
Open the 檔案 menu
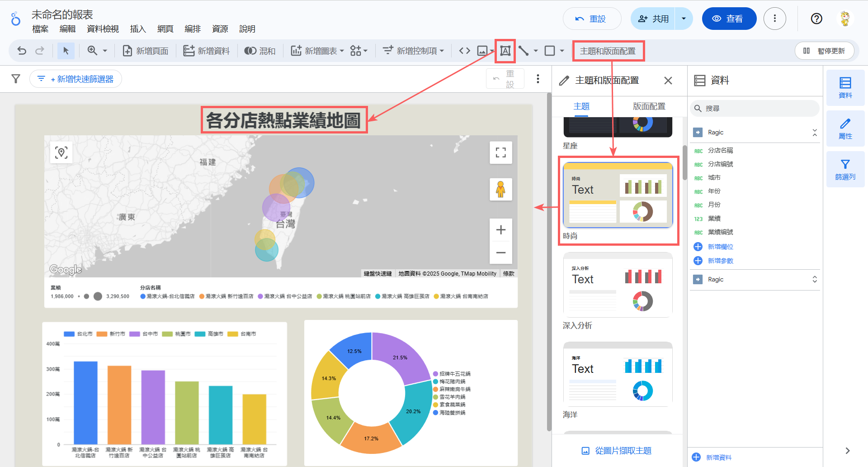[x=40, y=29]
